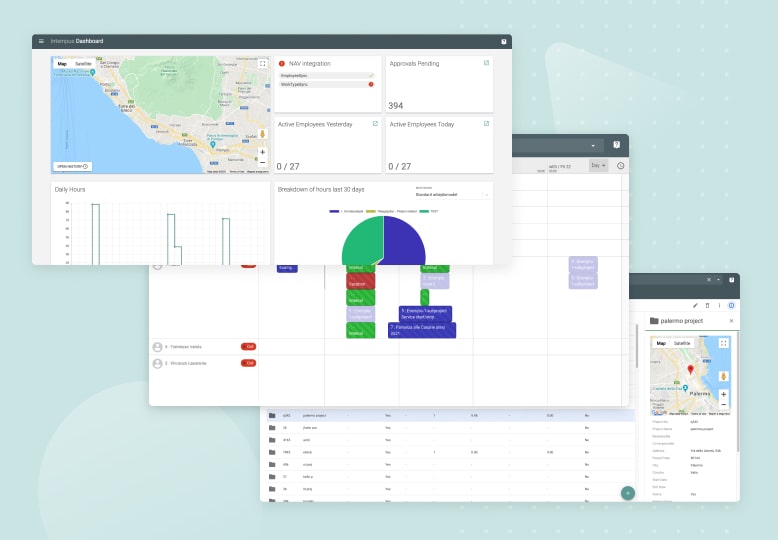This screenshot has width=778, height=540.
Task: Open the Day view dropdown in scheduler
Action: pos(597,165)
